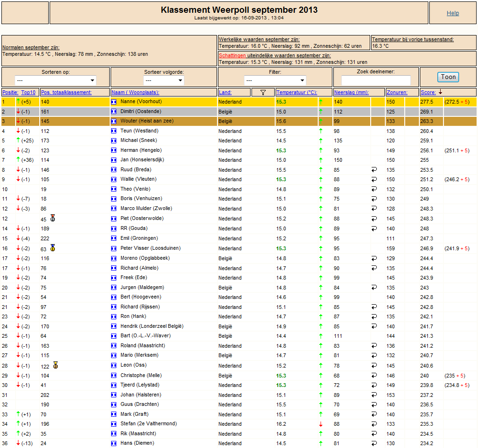Click the medal icon in Piet (Oosterwolde) row

tap(53, 218)
